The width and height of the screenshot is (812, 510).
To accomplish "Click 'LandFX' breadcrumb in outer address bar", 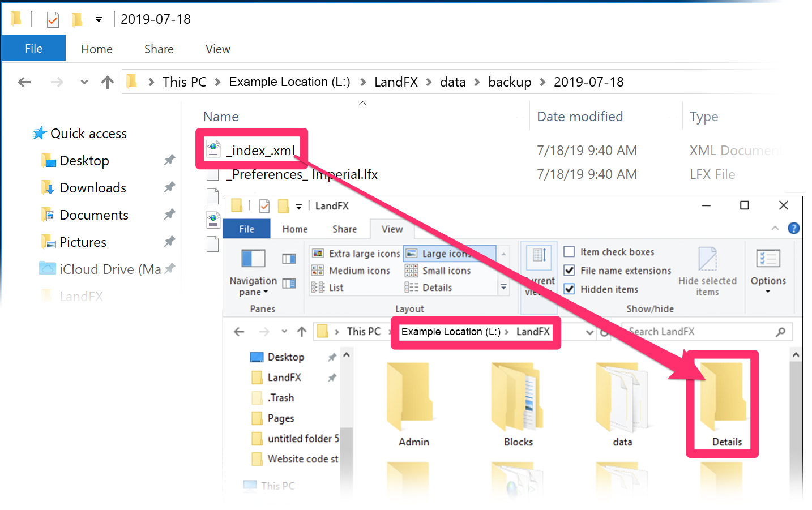I will 396,82.
